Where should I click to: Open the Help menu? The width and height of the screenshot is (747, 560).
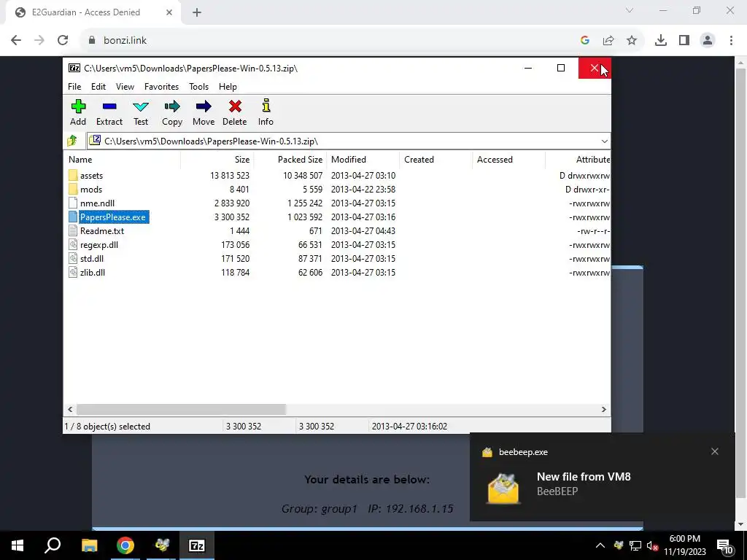tap(228, 87)
